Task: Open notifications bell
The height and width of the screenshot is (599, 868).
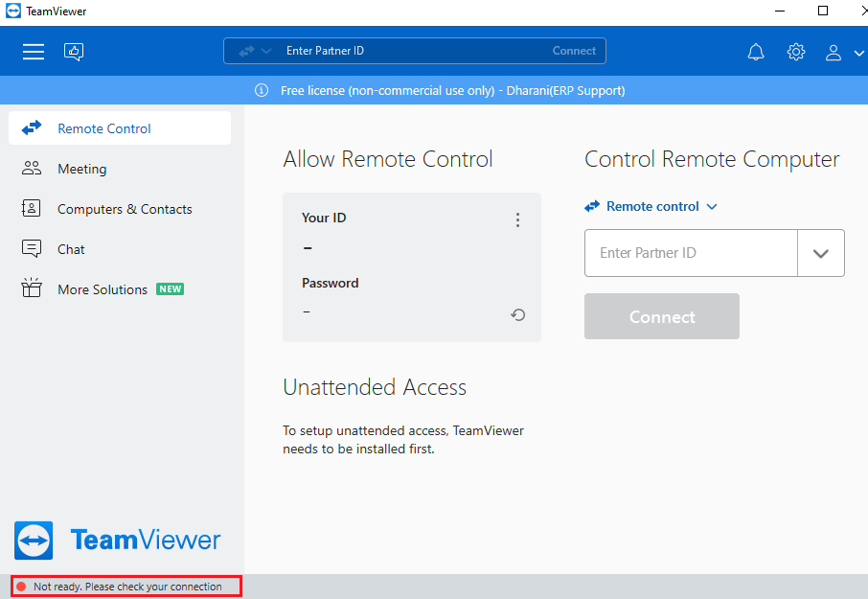Action: 756,52
